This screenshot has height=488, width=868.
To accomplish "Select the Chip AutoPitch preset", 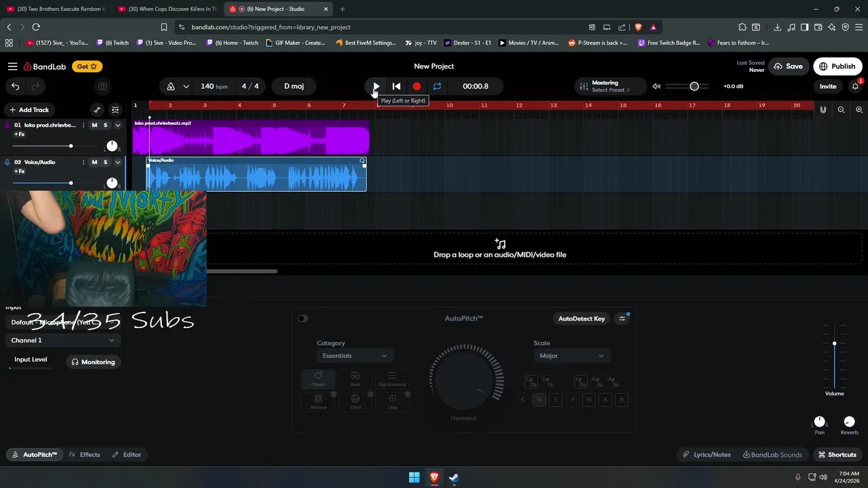I will tap(392, 402).
